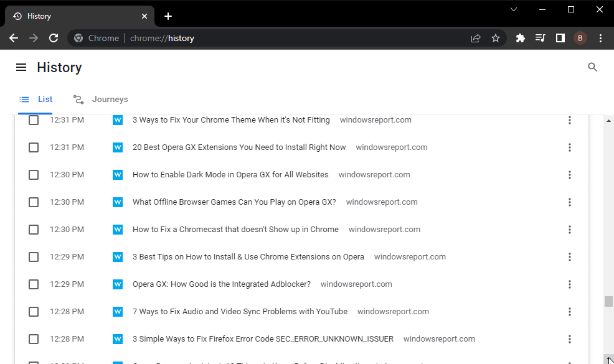
Task: Show more actions for Integrated Adblocker entry
Action: click(570, 284)
